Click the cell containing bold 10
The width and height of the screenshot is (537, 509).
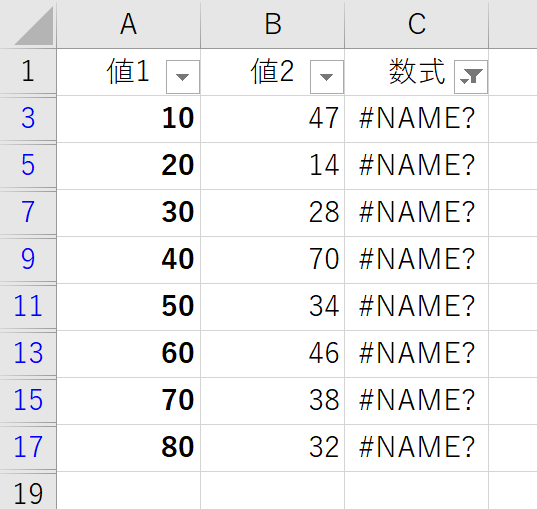tap(128, 119)
